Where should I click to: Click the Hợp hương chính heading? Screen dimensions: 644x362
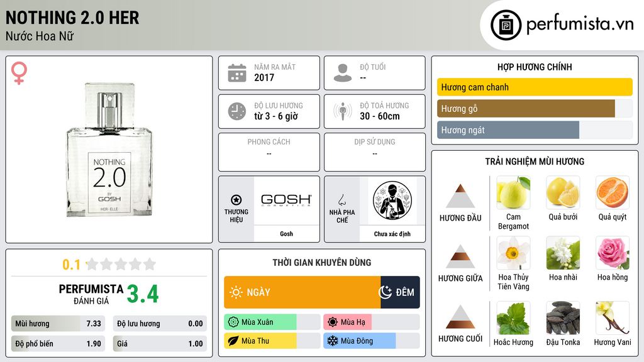(x=535, y=67)
